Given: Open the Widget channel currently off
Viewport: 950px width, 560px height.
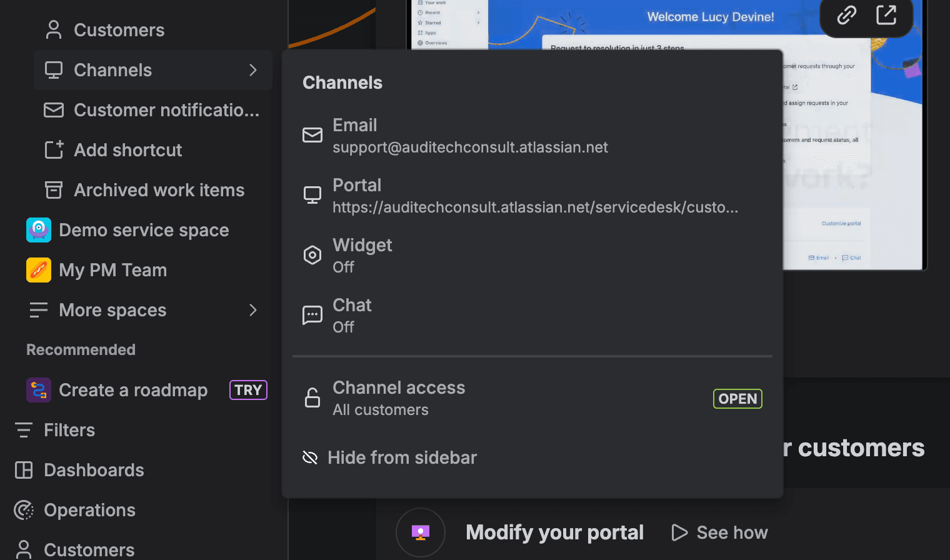Looking at the screenshot, I should 362,255.
